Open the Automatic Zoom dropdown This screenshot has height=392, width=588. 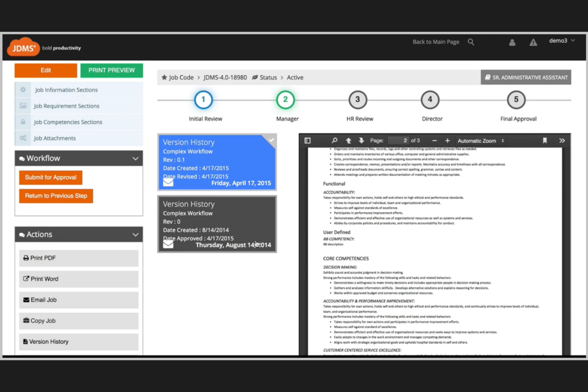pyautogui.click(x=481, y=140)
